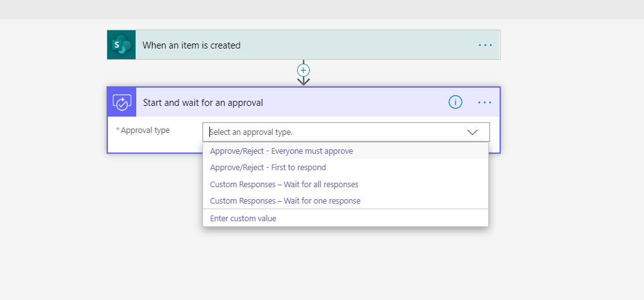Show info for the approval action
644x300 pixels.
click(x=455, y=102)
